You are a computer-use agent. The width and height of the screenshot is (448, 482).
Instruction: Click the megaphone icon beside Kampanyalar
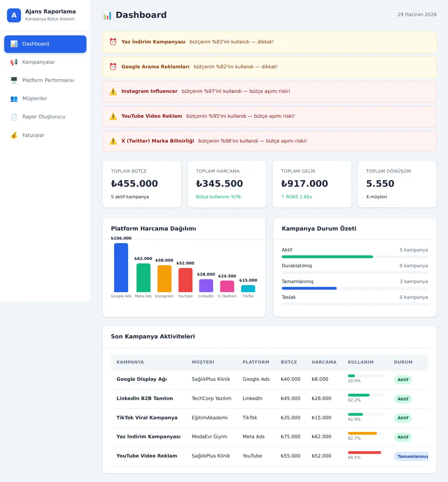14,62
